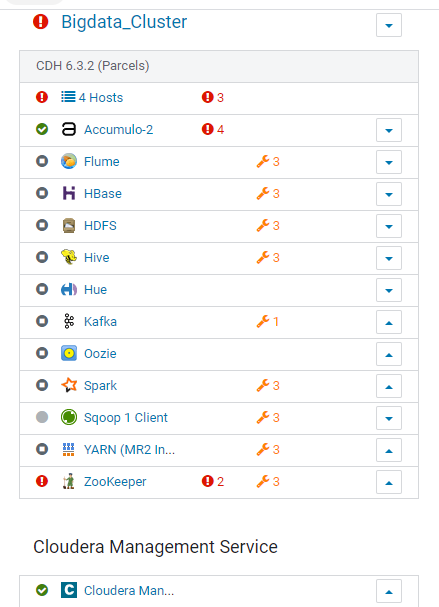Image resolution: width=439 pixels, height=607 pixels.
Task: Open the Bigdata_Cluster link
Action: [124, 22]
